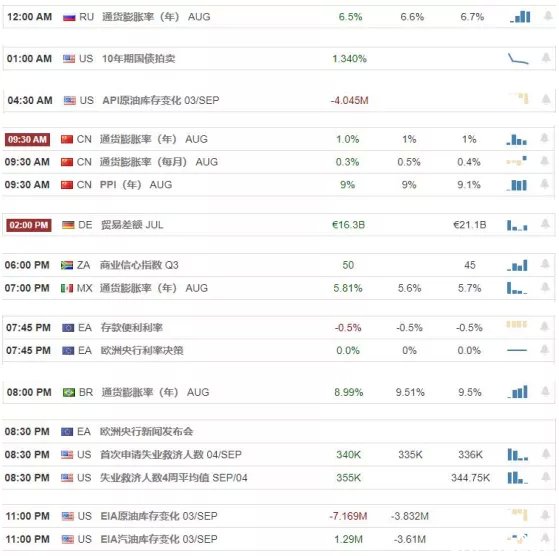Click US flag in 10-year bond auction row
The height and width of the screenshot is (556, 559).
69,58
